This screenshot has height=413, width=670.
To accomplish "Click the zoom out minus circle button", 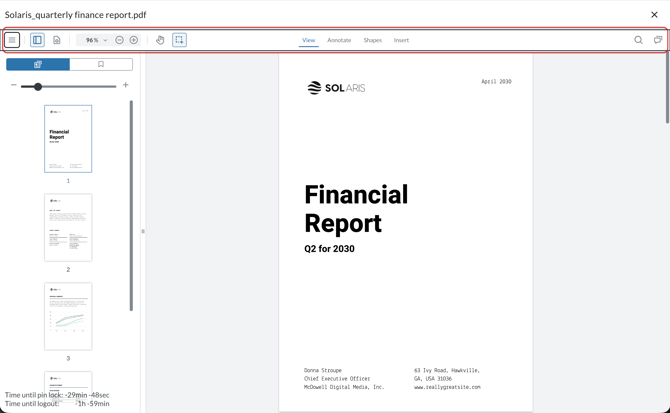I will (x=120, y=40).
